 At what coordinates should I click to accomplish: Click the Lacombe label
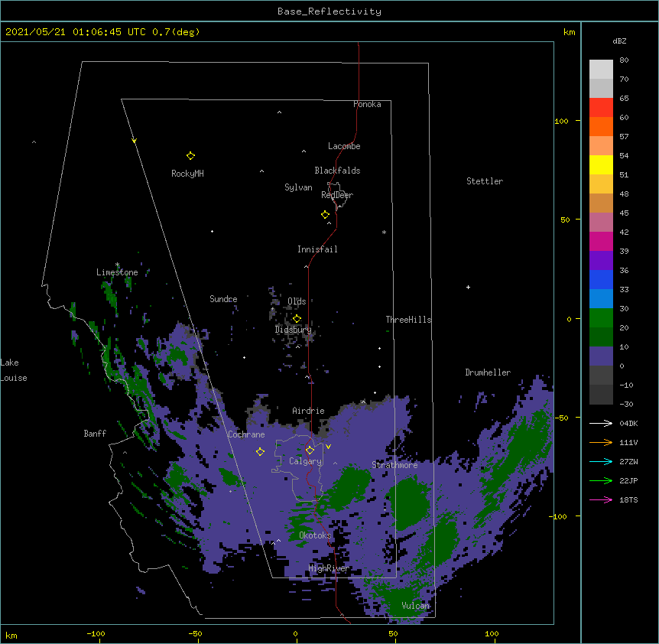(344, 146)
